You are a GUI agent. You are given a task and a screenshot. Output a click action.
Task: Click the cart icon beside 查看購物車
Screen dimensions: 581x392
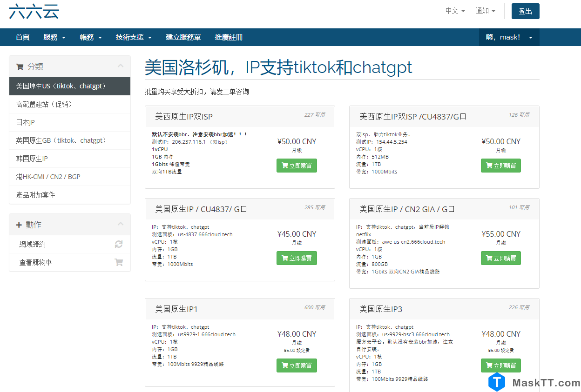tap(119, 262)
